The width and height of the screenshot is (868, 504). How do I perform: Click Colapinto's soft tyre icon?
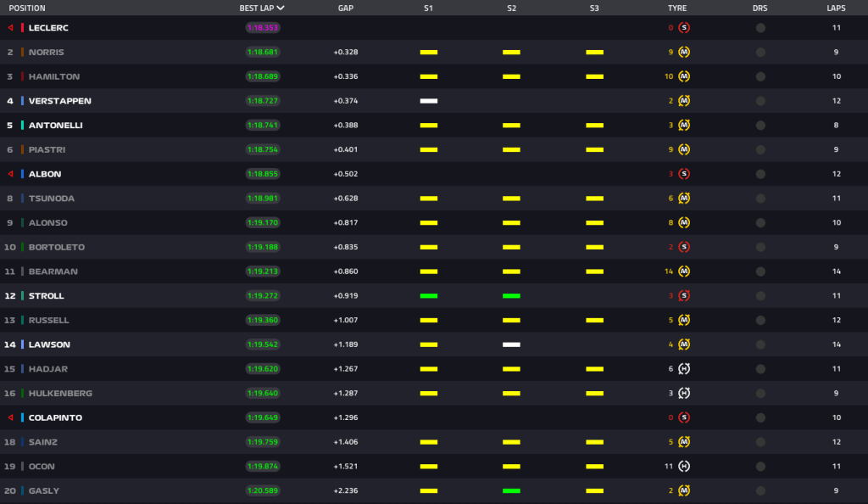tap(684, 417)
